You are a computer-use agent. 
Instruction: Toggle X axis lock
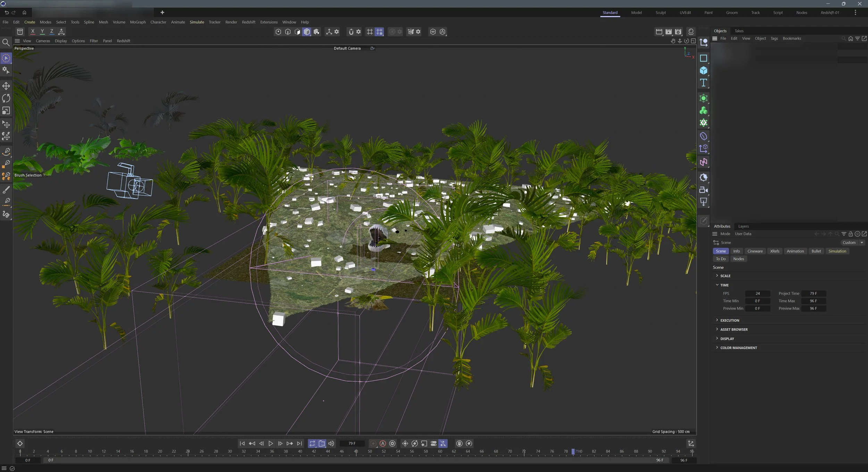click(33, 32)
